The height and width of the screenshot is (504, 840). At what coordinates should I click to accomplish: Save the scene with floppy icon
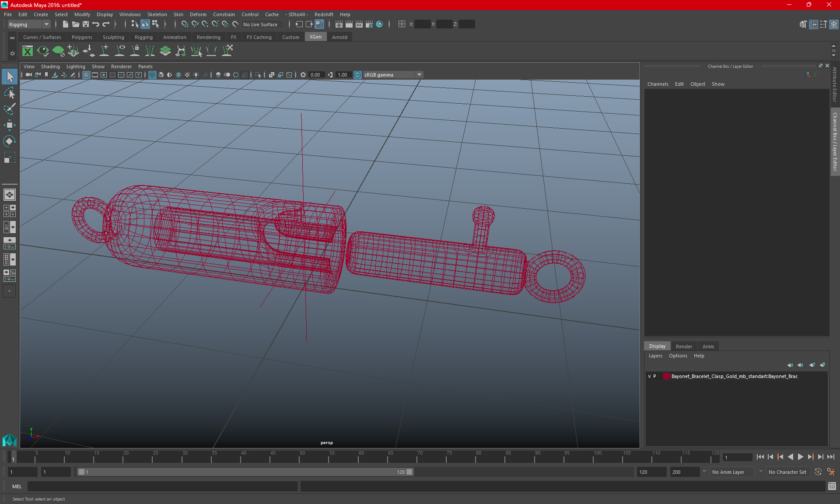pos(86,24)
